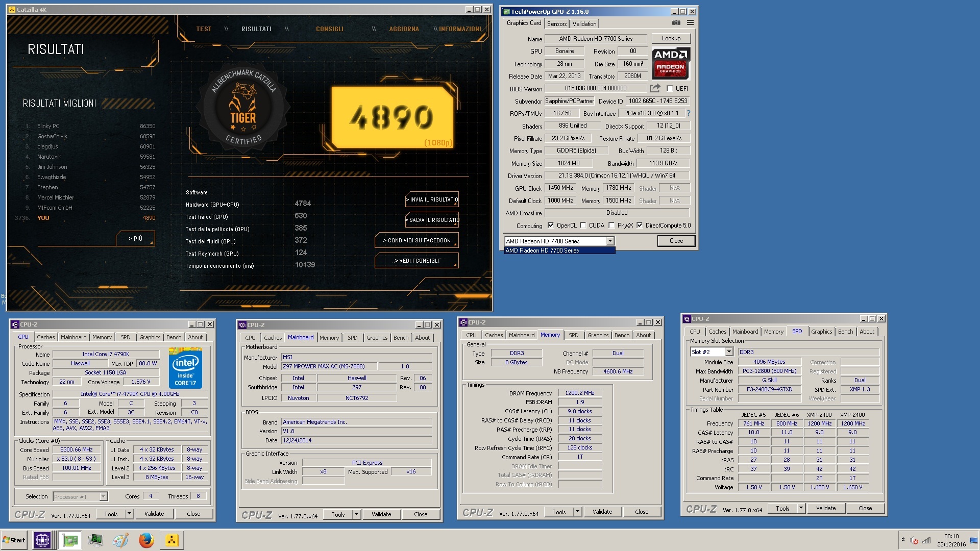Open Tools dropdown arrow in the Mainboard CPU-Z window
The height and width of the screenshot is (551, 980).
coord(357,515)
